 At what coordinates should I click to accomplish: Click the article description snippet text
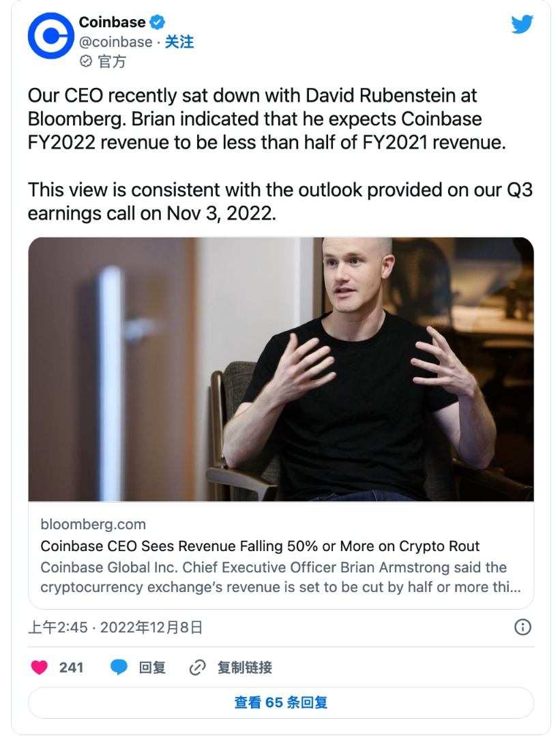point(274,577)
